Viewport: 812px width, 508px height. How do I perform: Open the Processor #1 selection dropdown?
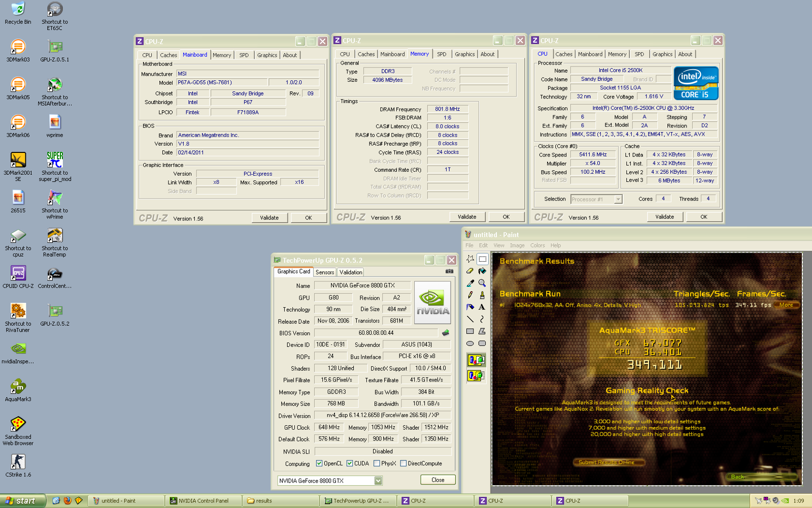pos(618,199)
